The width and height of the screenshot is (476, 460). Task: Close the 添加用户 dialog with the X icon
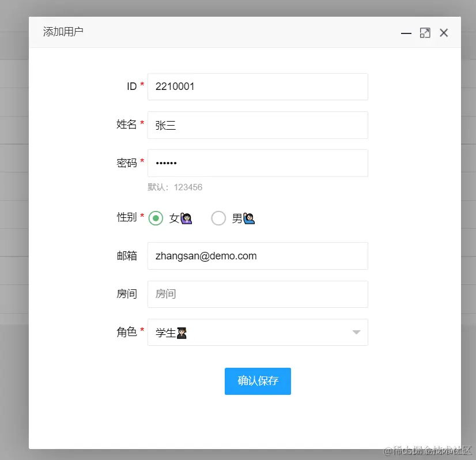coord(444,33)
